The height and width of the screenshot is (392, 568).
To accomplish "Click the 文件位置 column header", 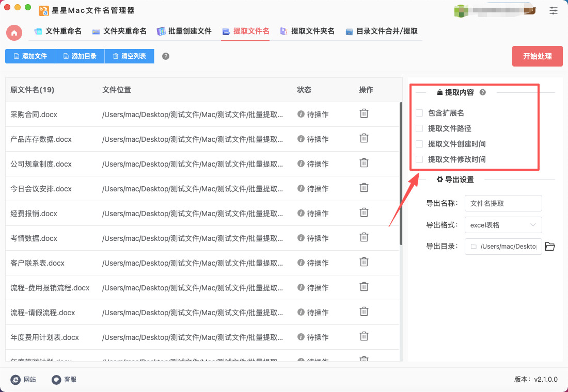I will (117, 90).
